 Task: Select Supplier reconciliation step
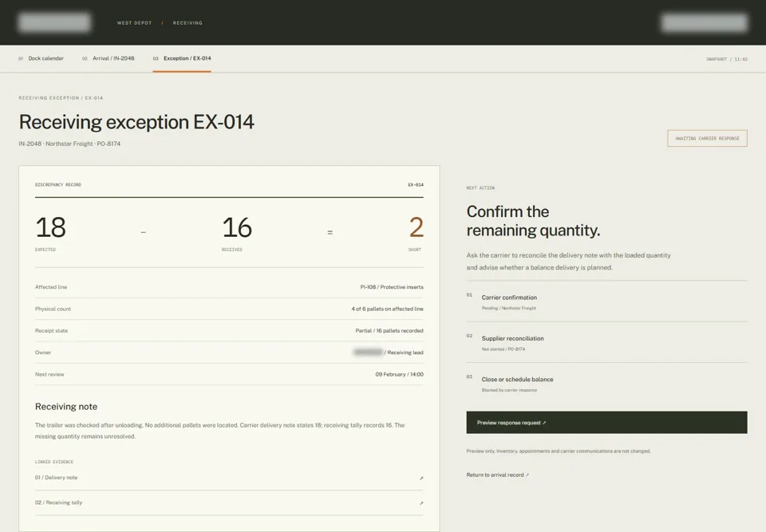pos(606,343)
